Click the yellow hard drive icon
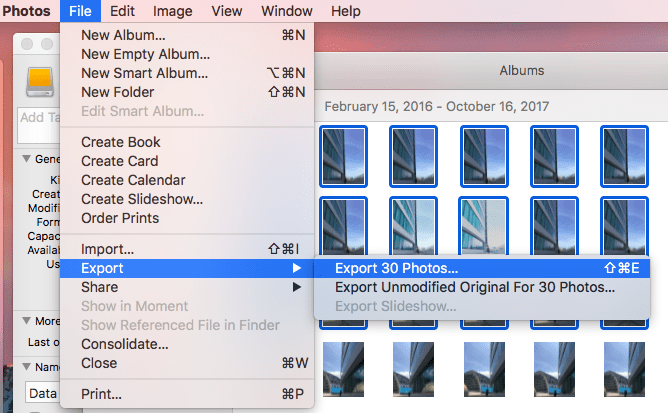The image size is (668, 413). click(x=40, y=81)
